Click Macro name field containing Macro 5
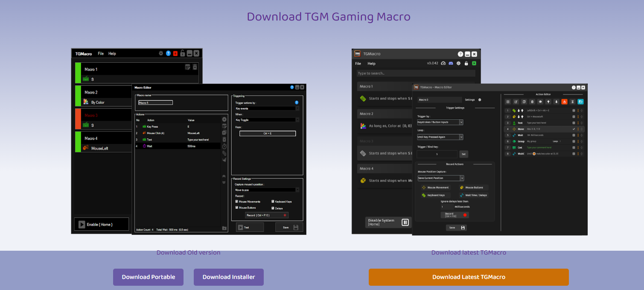This screenshot has height=290, width=644. tap(155, 103)
